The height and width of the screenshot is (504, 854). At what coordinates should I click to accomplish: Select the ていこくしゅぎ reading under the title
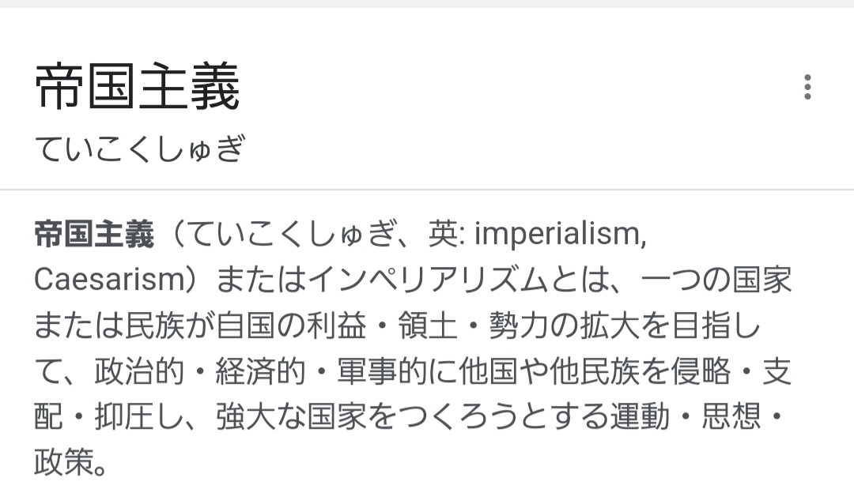click(x=140, y=148)
